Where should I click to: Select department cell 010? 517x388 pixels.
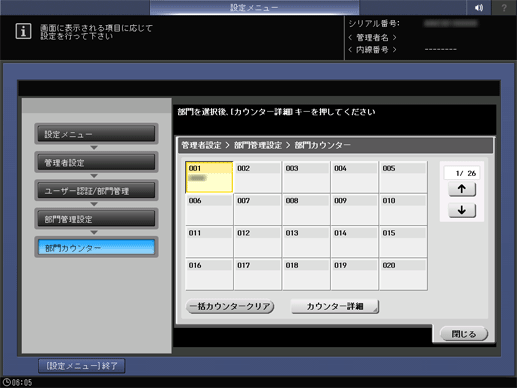pos(403,209)
